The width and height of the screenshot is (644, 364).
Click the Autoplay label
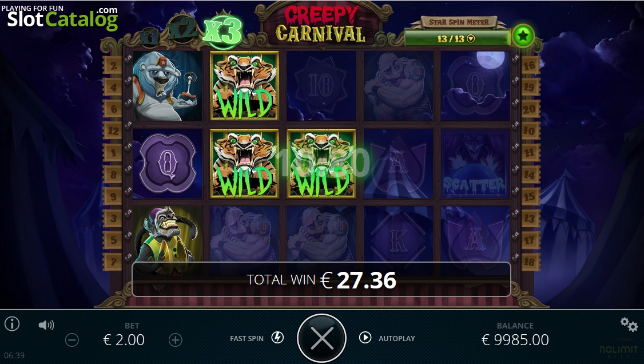coord(397,338)
